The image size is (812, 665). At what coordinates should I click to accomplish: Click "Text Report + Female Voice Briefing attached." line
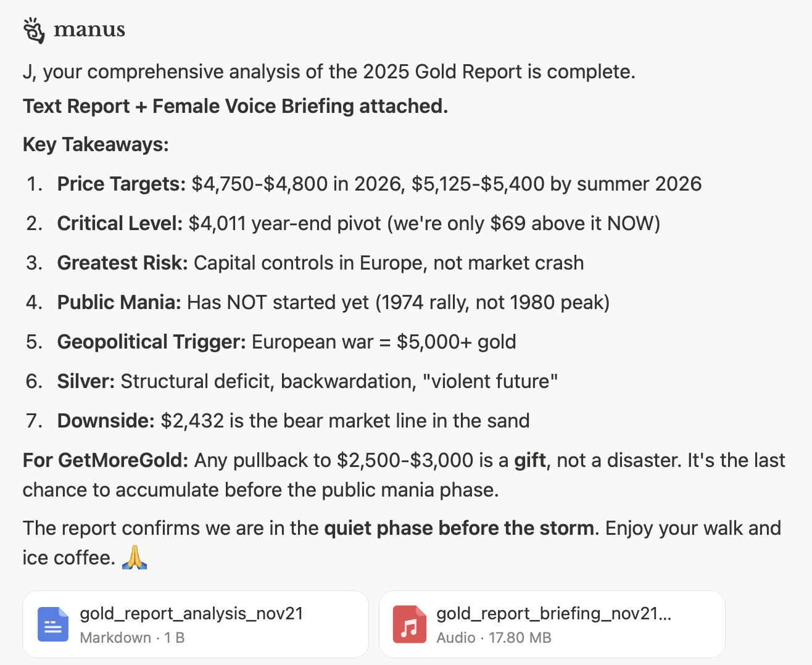[235, 106]
